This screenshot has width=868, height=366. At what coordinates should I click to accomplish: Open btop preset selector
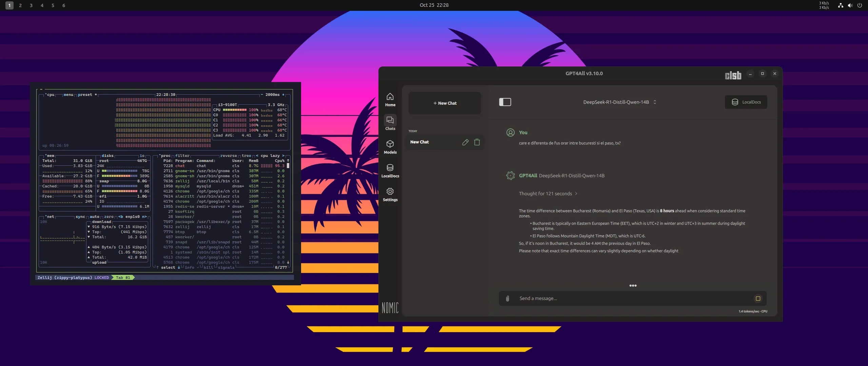tap(85, 95)
